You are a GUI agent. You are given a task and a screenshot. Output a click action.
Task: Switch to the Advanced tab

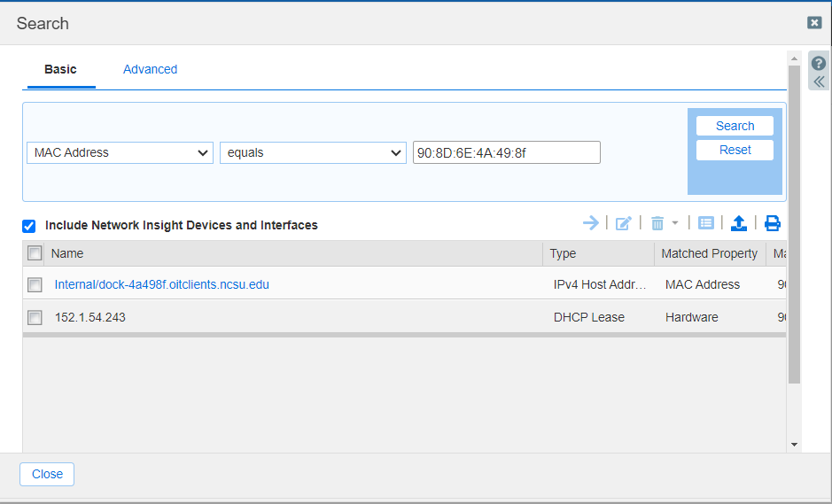click(150, 69)
